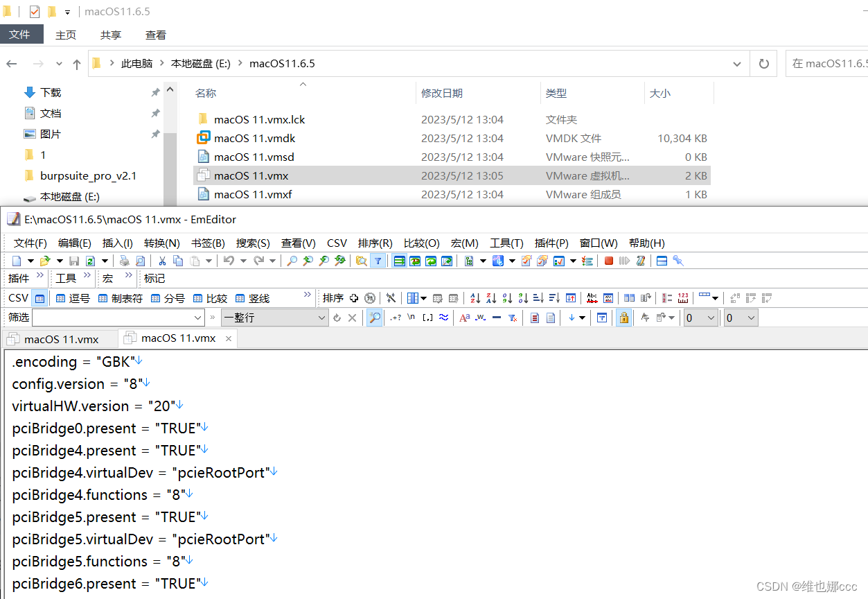Click the Back arrow in Explorer
This screenshot has height=599, width=868.
pyautogui.click(x=12, y=64)
